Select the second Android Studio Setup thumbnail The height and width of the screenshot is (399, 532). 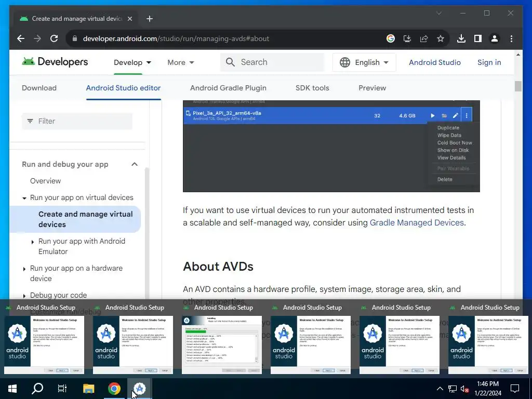coord(133,345)
